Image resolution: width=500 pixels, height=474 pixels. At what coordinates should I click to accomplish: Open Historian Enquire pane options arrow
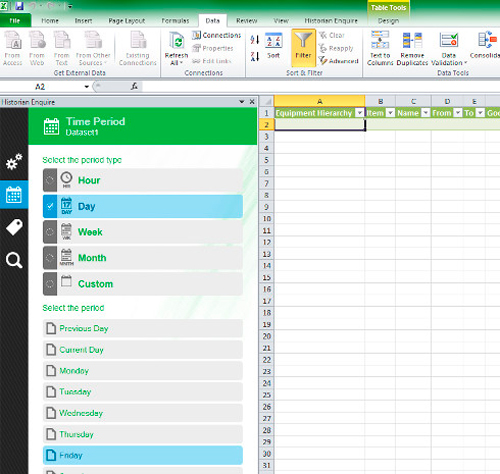click(242, 102)
